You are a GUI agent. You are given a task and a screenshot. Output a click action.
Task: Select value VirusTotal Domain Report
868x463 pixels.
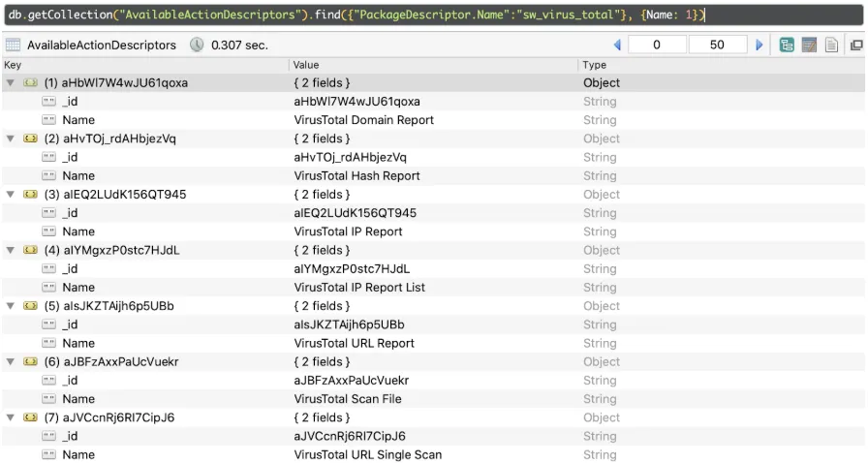point(363,120)
